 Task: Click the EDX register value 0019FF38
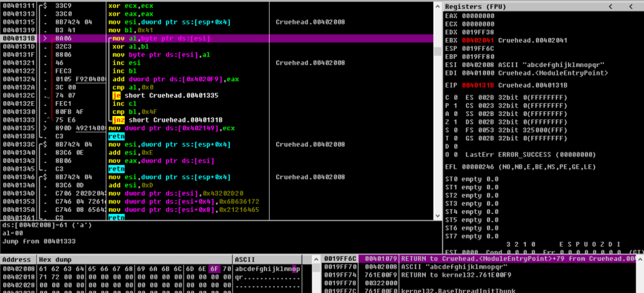point(478,32)
